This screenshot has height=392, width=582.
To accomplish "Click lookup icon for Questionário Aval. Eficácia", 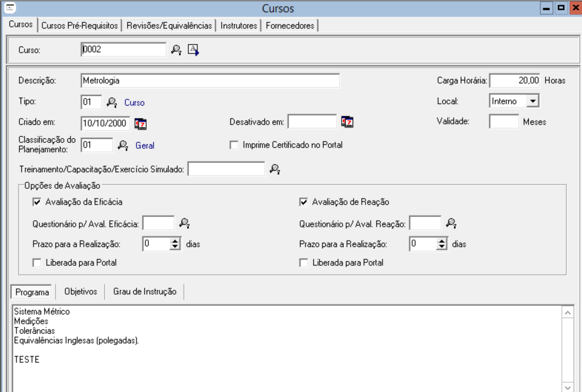I will (184, 223).
